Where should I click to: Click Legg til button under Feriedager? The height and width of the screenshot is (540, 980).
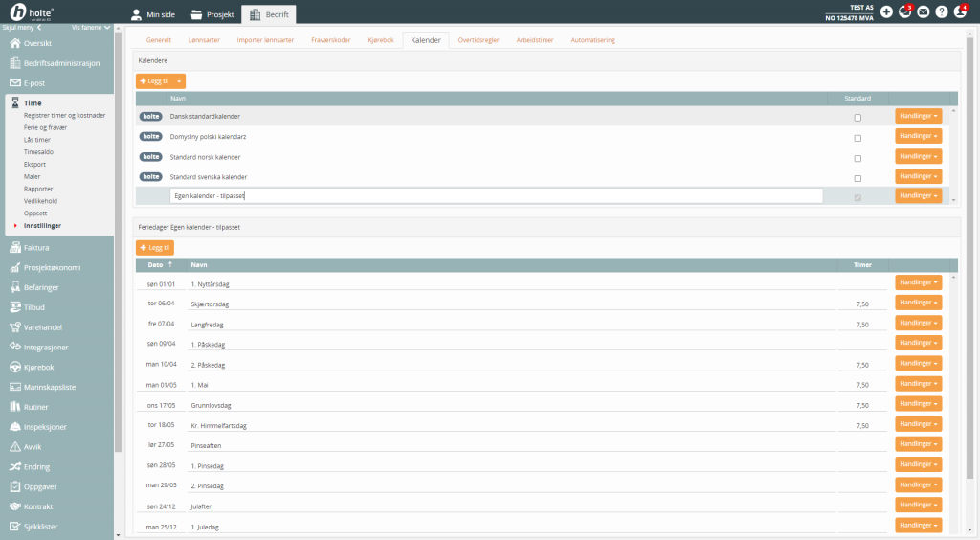tap(155, 248)
